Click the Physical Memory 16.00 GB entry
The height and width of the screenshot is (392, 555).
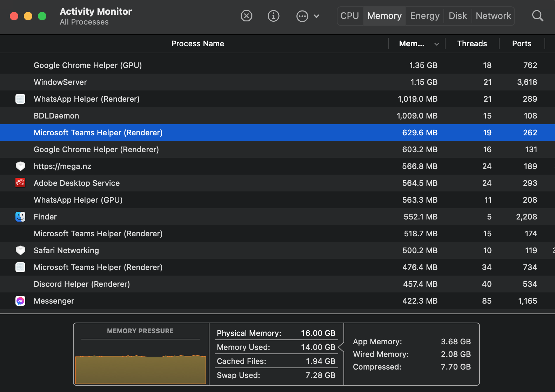pos(276,333)
